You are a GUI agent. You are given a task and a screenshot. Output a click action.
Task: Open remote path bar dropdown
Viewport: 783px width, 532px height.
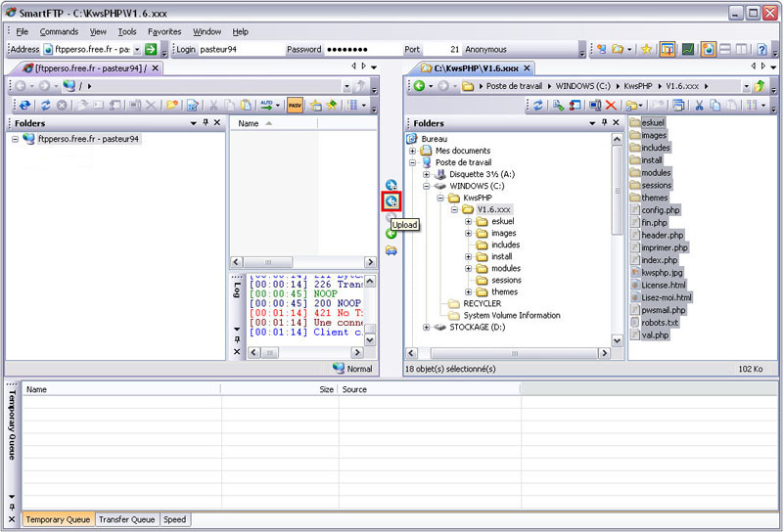(347, 86)
